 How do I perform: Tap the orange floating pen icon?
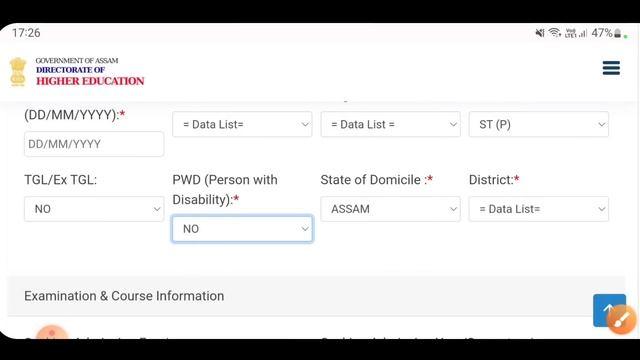[x=622, y=320]
